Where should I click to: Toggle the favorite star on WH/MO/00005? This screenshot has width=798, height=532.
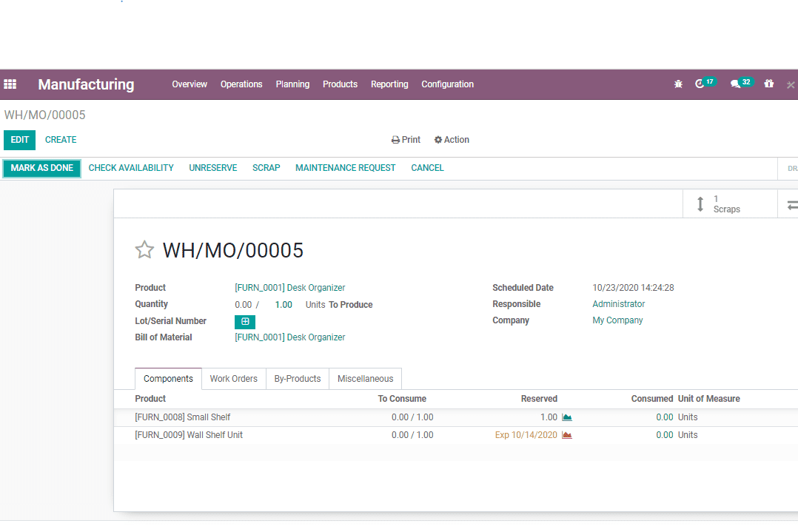pos(144,249)
